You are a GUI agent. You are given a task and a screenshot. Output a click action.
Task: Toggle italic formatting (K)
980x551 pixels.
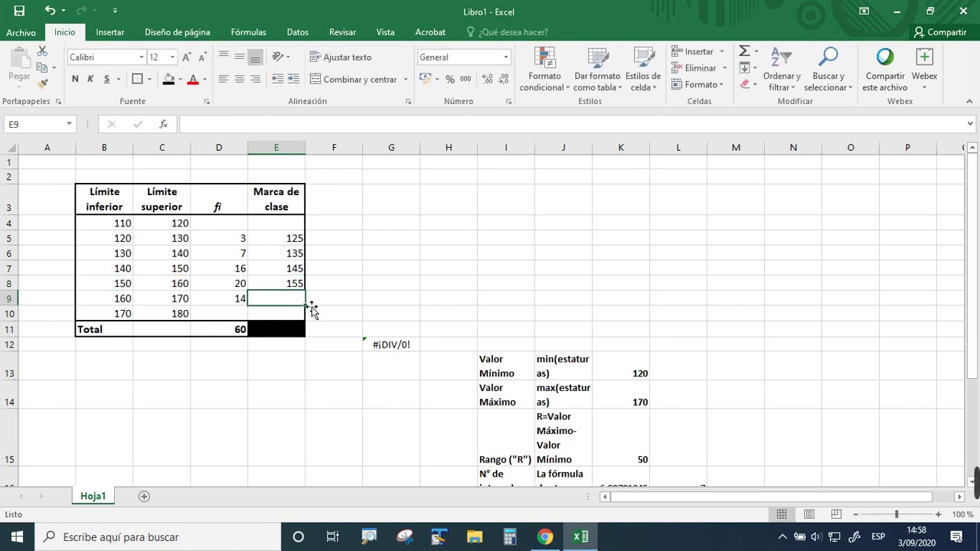click(90, 79)
